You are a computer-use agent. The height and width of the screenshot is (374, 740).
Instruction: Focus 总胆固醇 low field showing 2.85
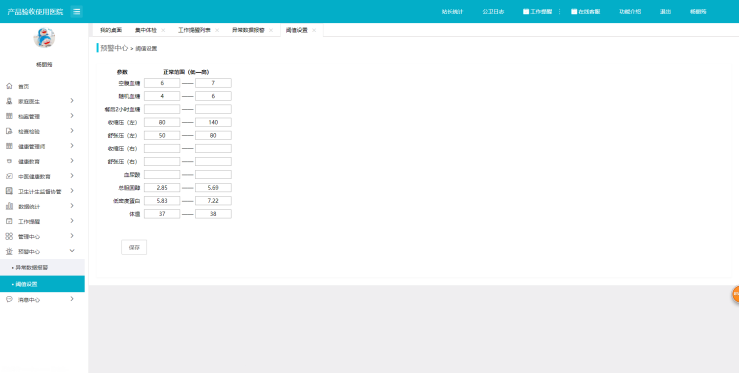[162, 188]
